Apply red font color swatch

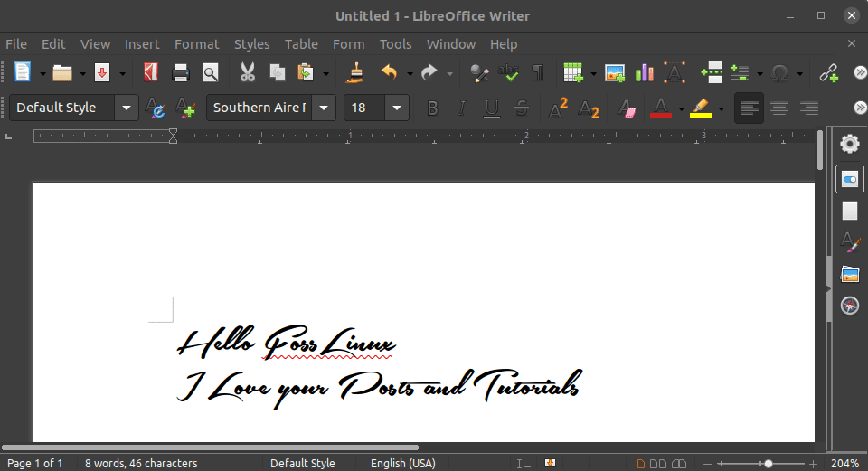click(661, 108)
